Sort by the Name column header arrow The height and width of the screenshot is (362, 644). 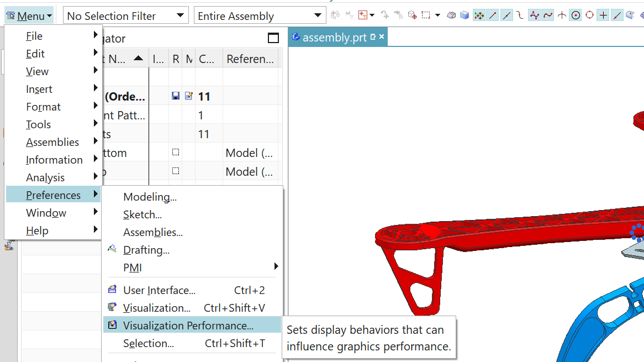click(138, 59)
